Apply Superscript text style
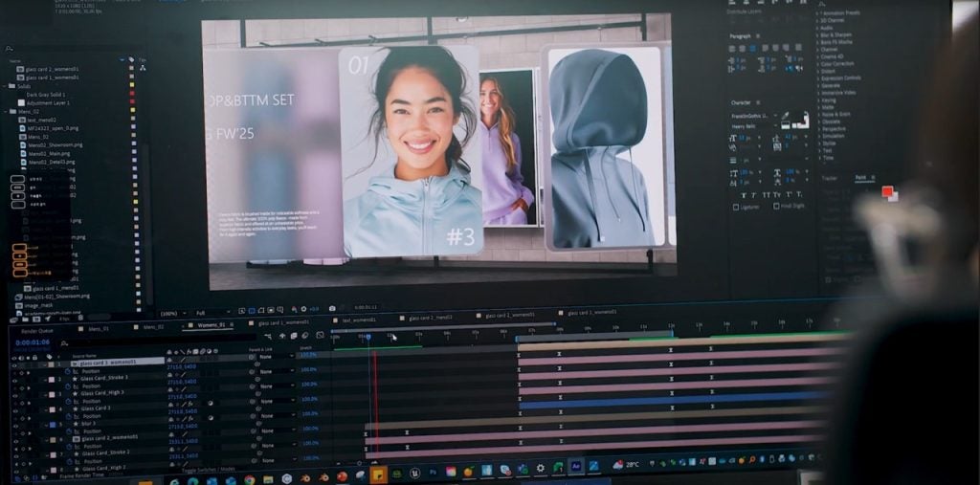This screenshot has width=980, height=485. (789, 195)
